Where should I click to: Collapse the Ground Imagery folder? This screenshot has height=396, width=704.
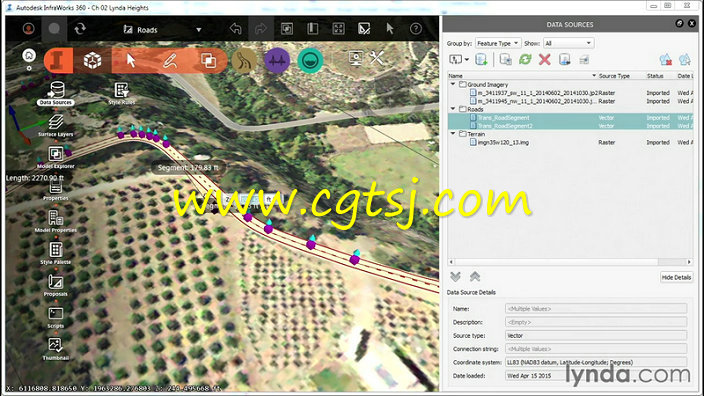[x=453, y=84]
